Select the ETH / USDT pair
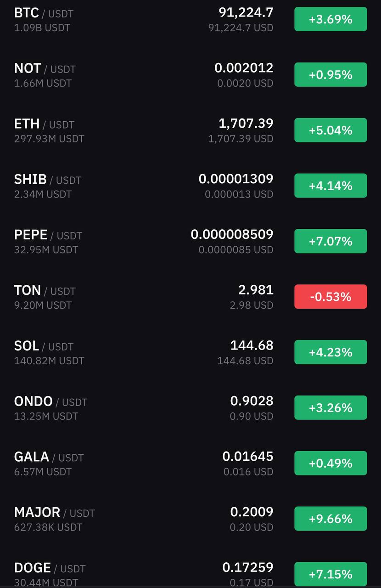Image resolution: width=381 pixels, height=588 pixels. (190, 130)
